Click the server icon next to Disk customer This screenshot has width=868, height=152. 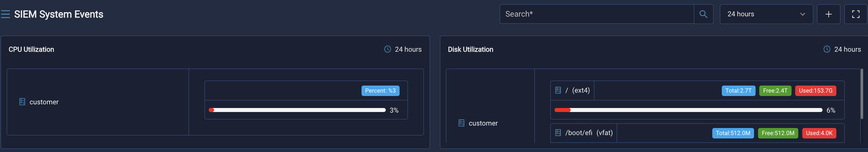point(461,123)
